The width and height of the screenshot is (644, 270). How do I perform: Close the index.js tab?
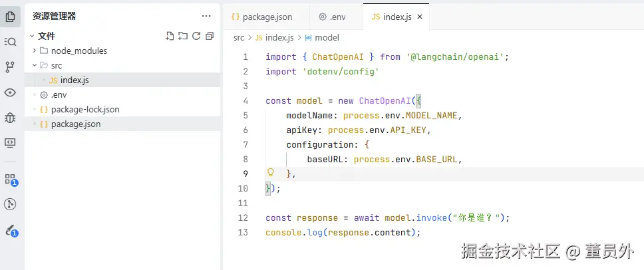[419, 17]
